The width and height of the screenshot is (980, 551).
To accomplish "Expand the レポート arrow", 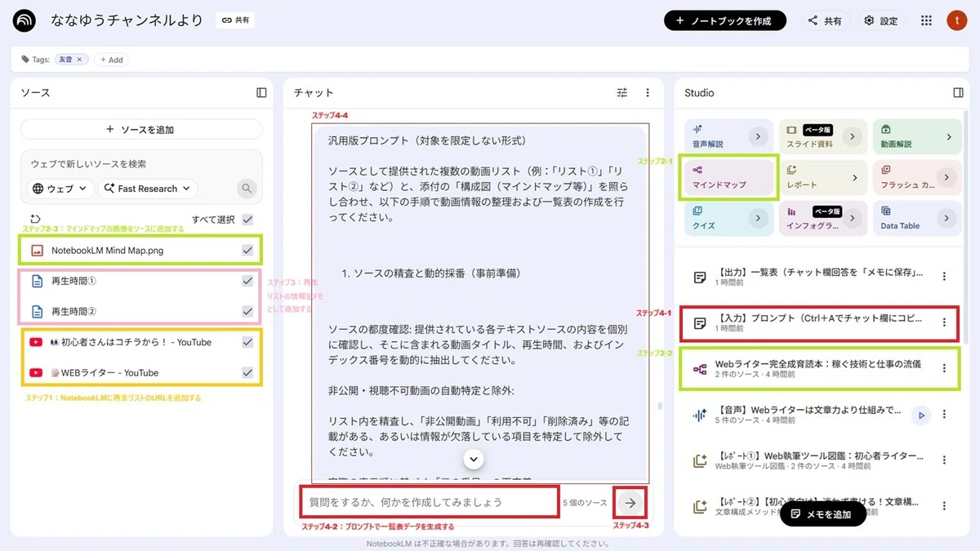I will click(855, 177).
